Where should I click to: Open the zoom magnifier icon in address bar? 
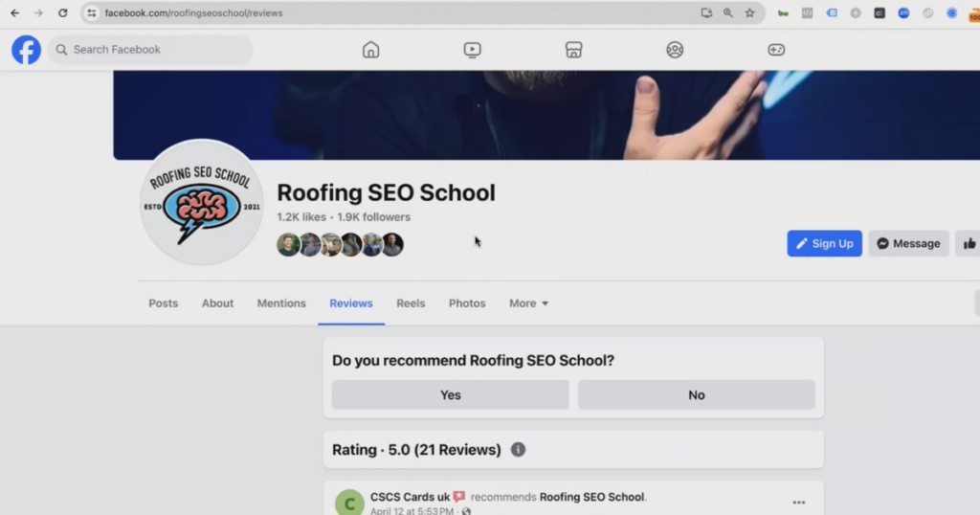point(728,13)
